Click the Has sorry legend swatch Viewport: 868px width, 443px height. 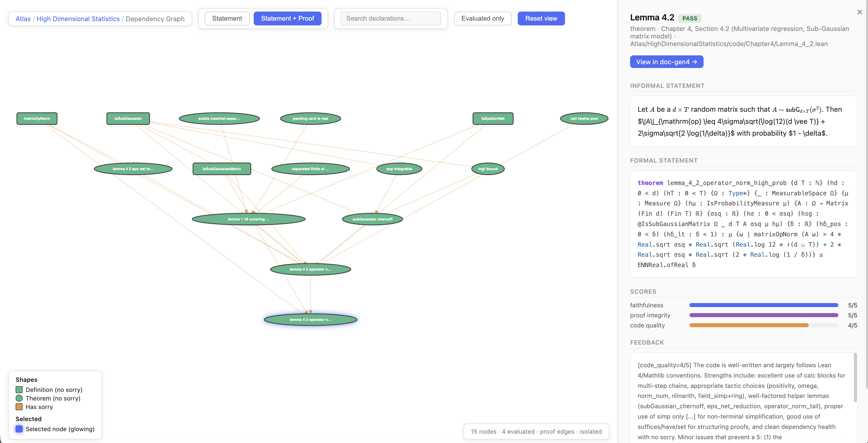19,407
